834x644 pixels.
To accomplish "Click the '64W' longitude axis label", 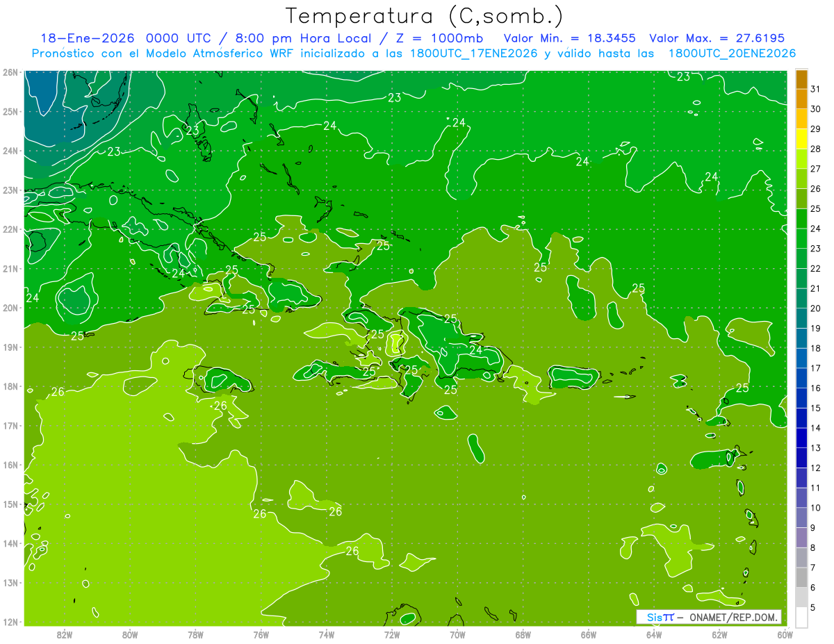I will point(654,634).
